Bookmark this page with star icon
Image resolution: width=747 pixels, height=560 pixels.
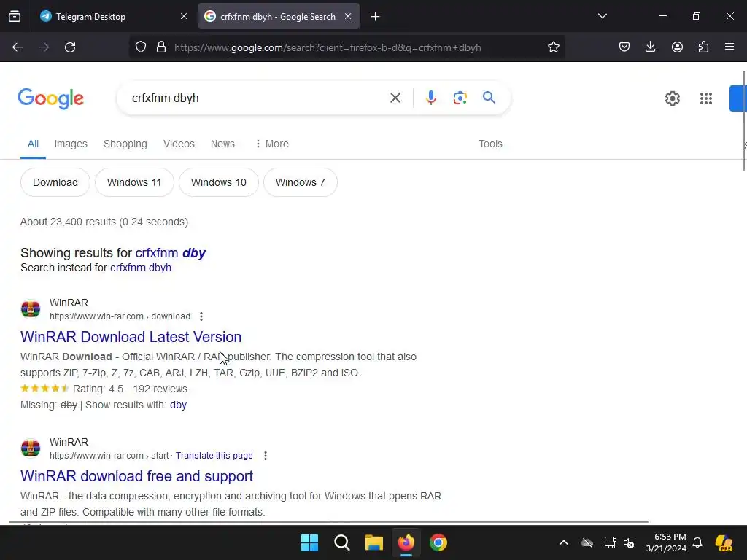553,47
